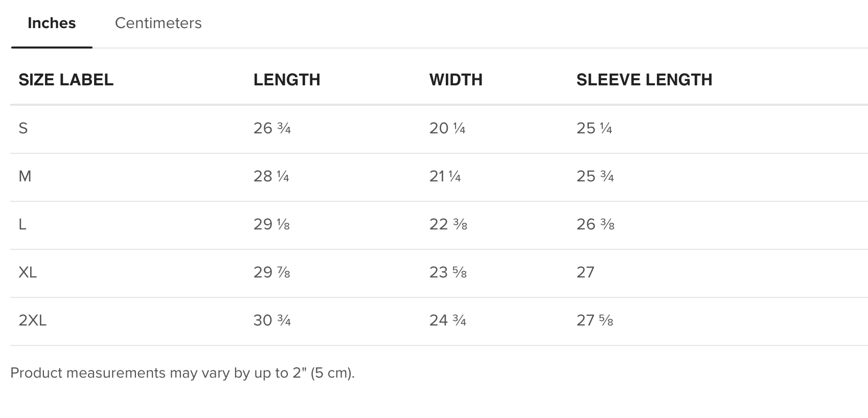
Task: Click the 27 ⅝ sleeve length value
Action: click(x=595, y=320)
